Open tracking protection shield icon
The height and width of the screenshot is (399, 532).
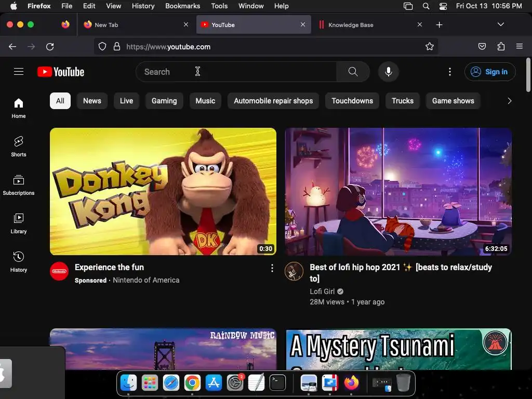coord(102,46)
